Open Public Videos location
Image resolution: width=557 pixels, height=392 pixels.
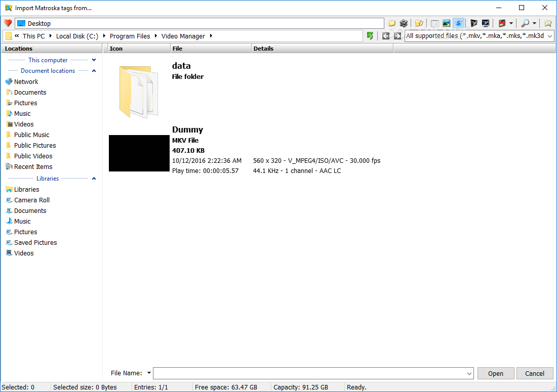point(29,156)
